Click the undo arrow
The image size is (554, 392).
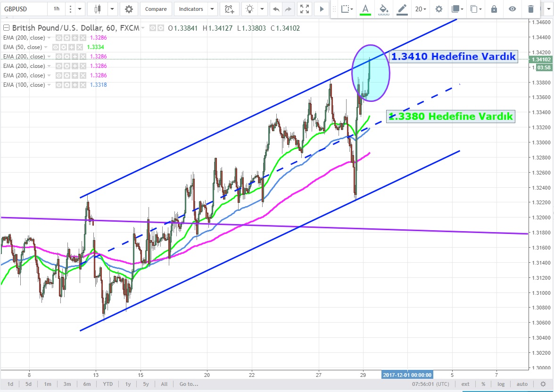click(x=276, y=9)
